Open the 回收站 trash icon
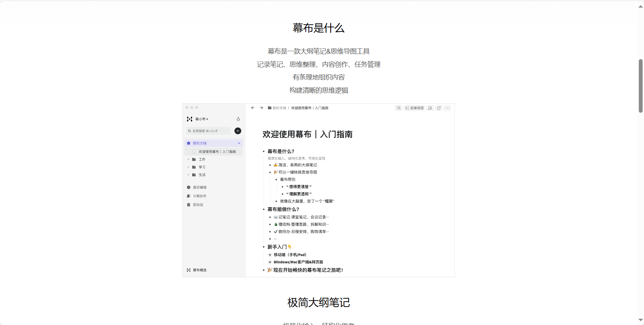The height and width of the screenshot is (325, 644). (189, 205)
